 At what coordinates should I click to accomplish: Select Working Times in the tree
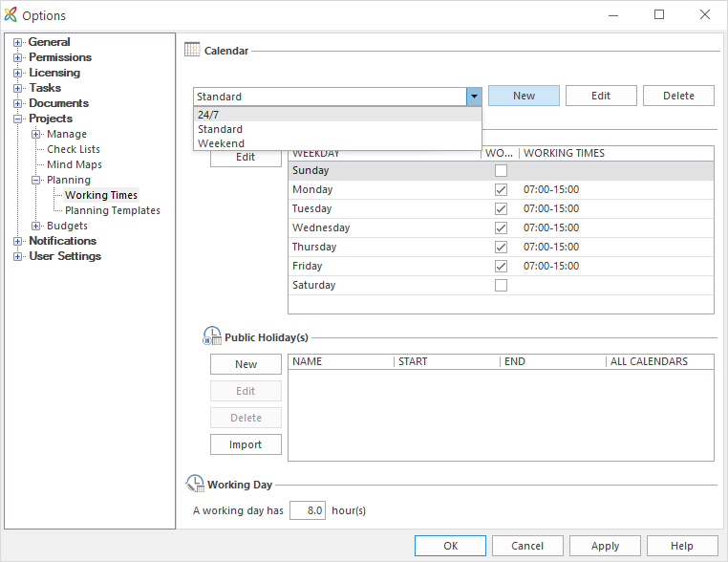(101, 195)
